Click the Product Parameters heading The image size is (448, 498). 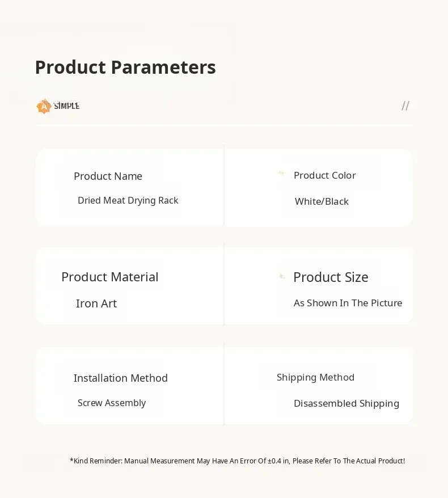pos(125,67)
